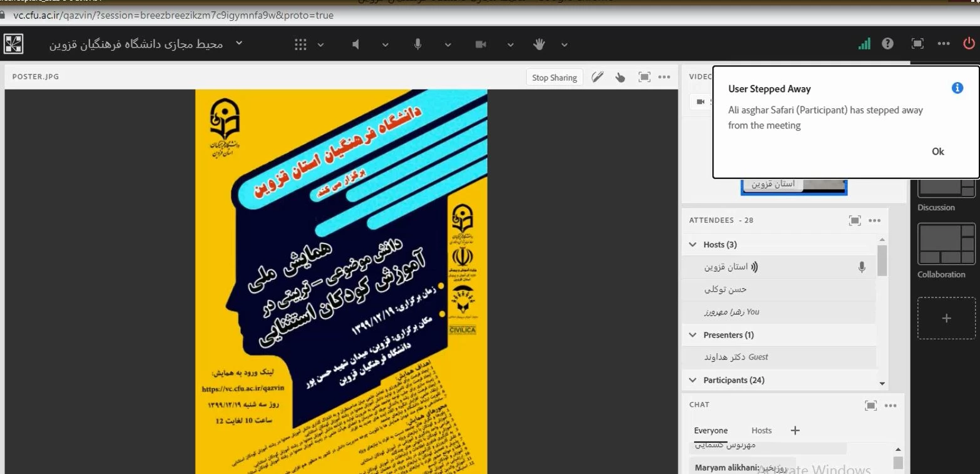
Task: Select the Everyone chat tab
Action: (x=710, y=430)
